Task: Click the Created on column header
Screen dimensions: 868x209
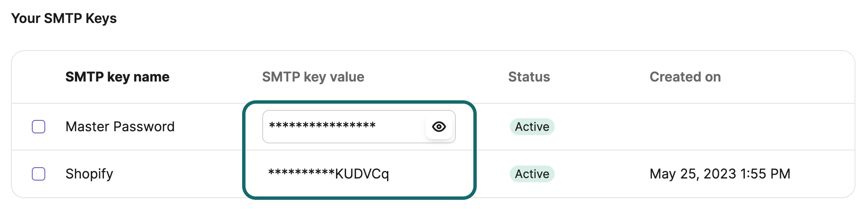Action: click(685, 77)
